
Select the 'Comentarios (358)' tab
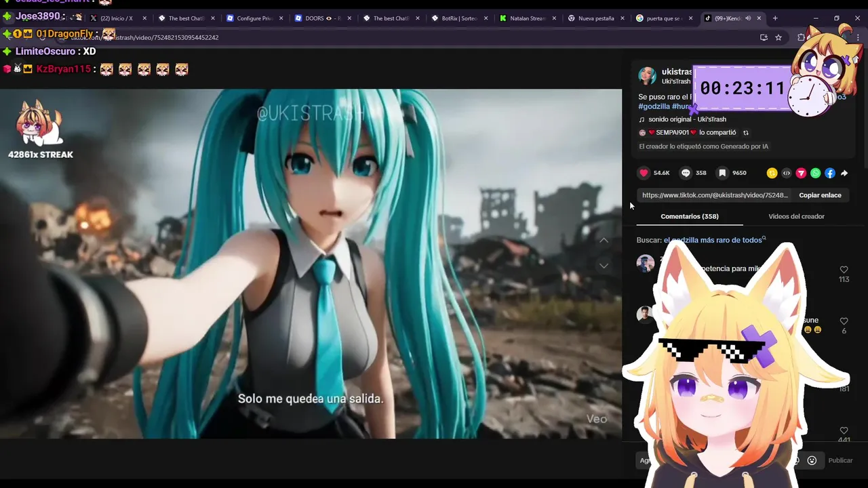pyautogui.click(x=690, y=216)
